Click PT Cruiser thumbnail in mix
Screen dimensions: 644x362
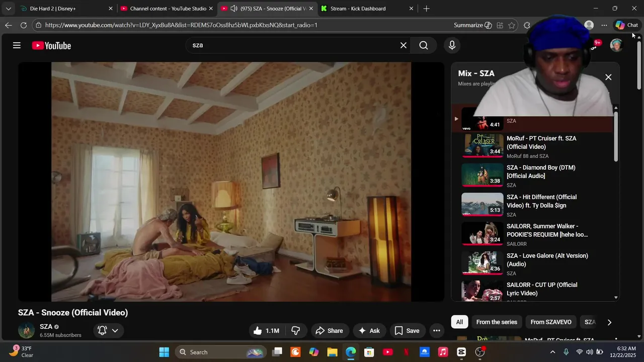click(482, 146)
